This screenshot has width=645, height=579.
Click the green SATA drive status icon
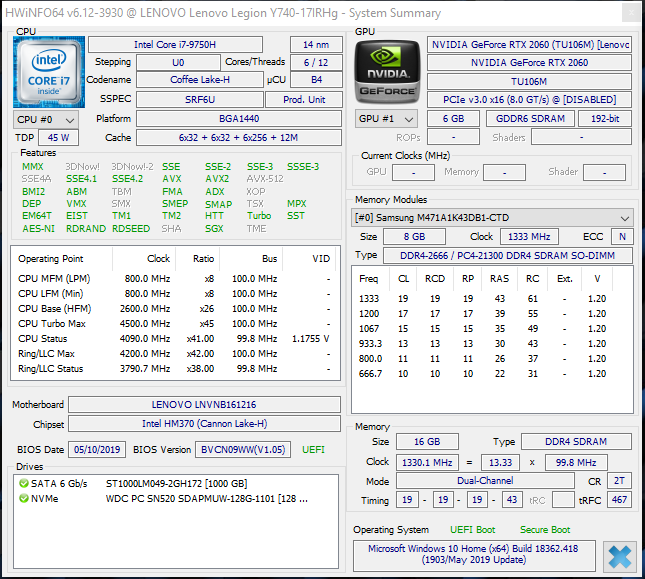point(24,484)
